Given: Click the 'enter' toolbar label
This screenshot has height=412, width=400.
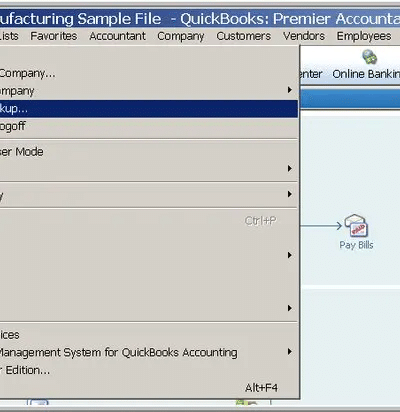Looking at the screenshot, I should coord(311,74).
